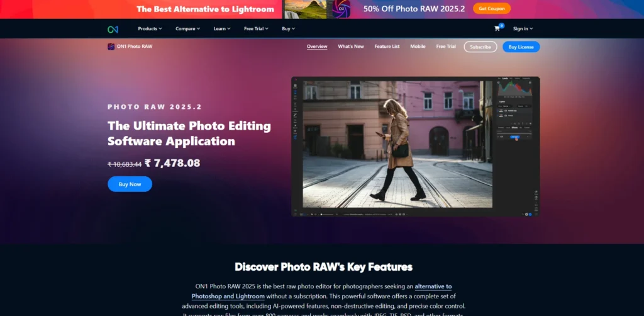Click the struck-through price ₹ 10,683.44

point(125,164)
